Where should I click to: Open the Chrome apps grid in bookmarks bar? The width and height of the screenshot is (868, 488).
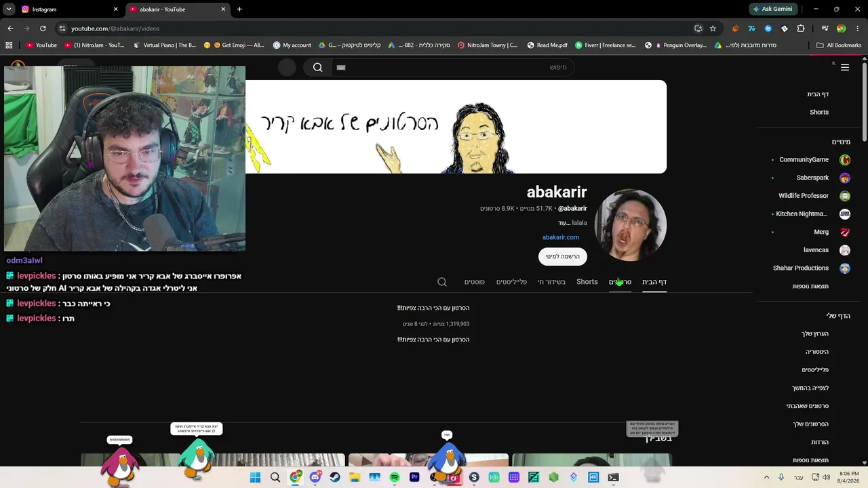click(x=9, y=45)
